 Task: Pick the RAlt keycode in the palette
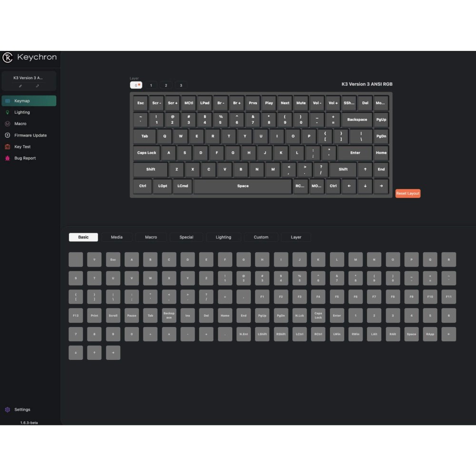click(393, 334)
